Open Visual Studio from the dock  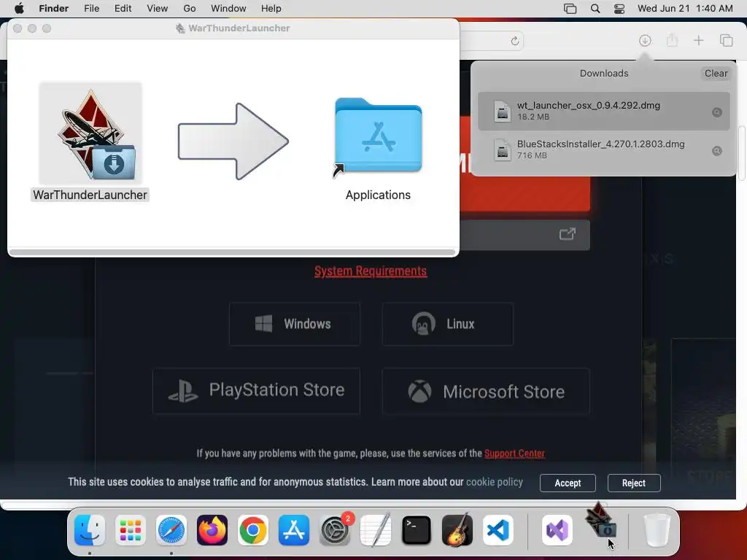pyautogui.click(x=557, y=530)
